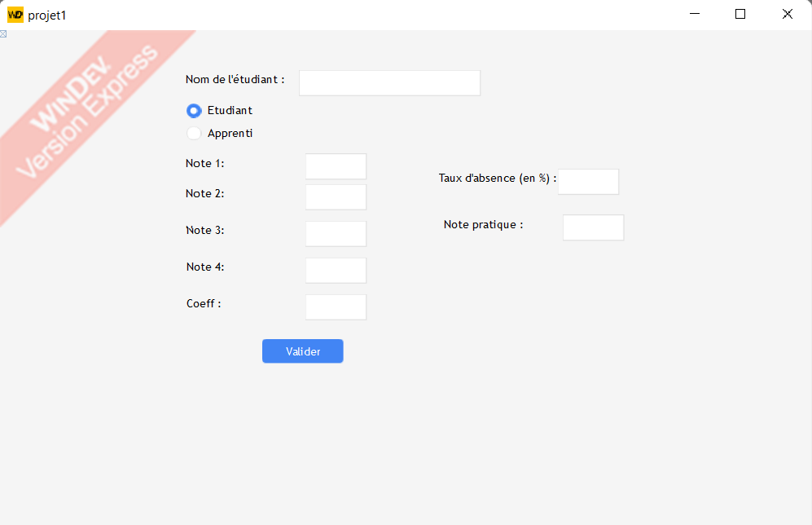Image resolution: width=812 pixels, height=525 pixels.
Task: Click the Note pratique input box
Action: coord(592,227)
